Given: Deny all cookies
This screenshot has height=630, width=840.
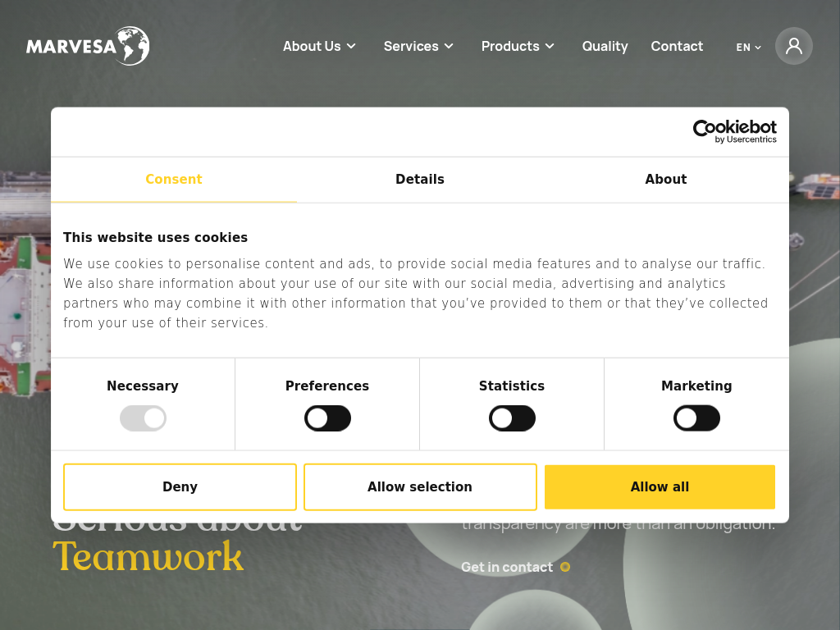Looking at the screenshot, I should click(180, 487).
